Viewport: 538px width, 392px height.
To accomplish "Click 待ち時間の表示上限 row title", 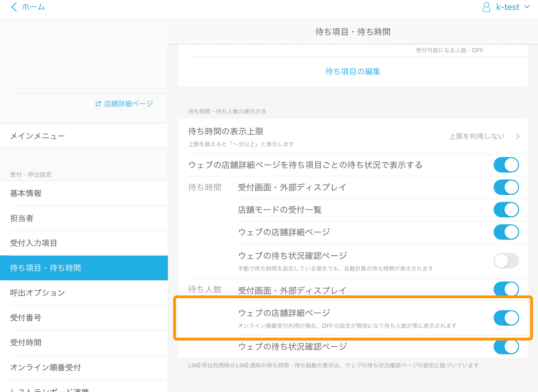I will (226, 131).
